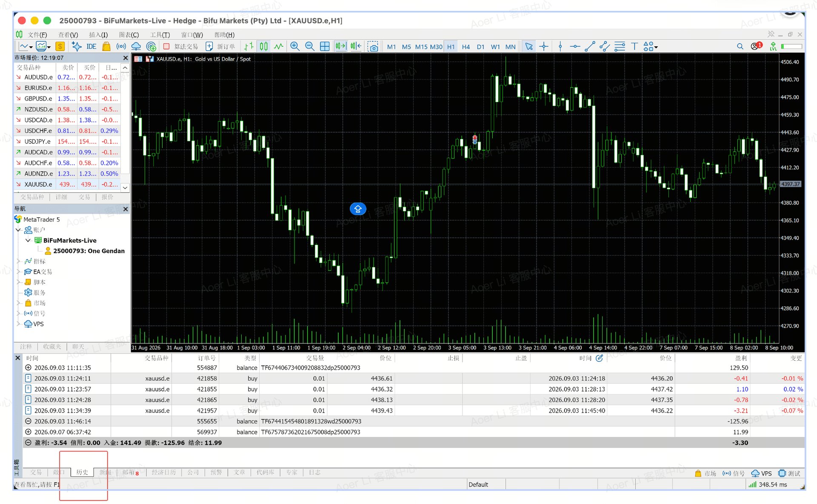Open the 收藏夹 tab in navigator
This screenshot has width=817, height=504.
tap(52, 347)
